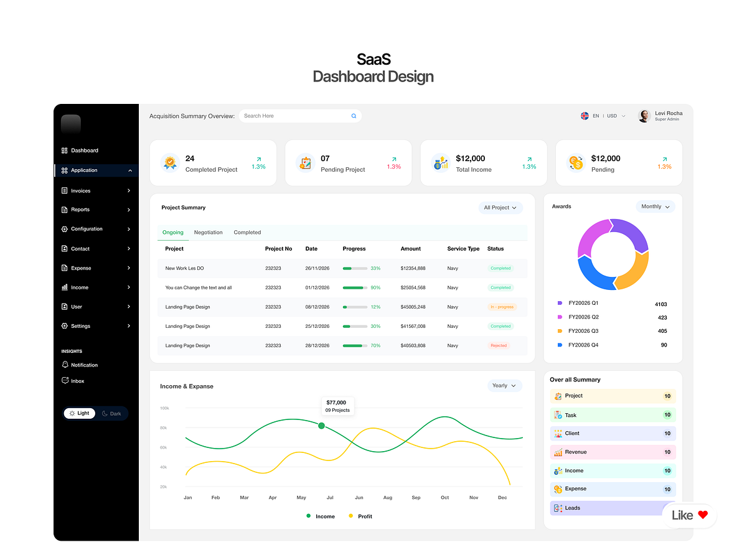
Task: Open the All Project dropdown
Action: click(x=500, y=207)
